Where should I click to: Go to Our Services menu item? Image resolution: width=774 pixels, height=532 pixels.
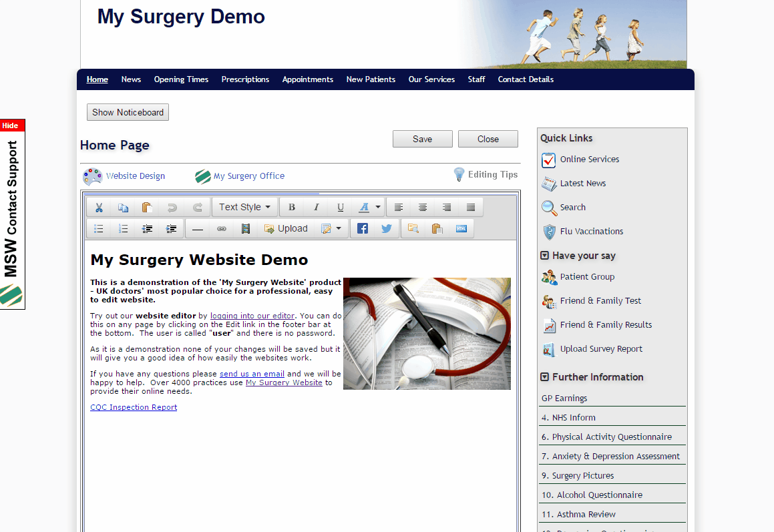click(x=431, y=79)
